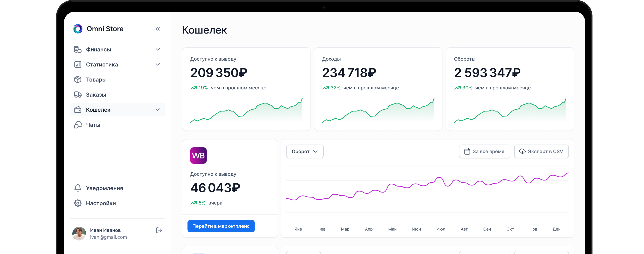Open Статистика section in sidebar
Image resolution: width=644 pixels, height=254 pixels.
point(117,64)
